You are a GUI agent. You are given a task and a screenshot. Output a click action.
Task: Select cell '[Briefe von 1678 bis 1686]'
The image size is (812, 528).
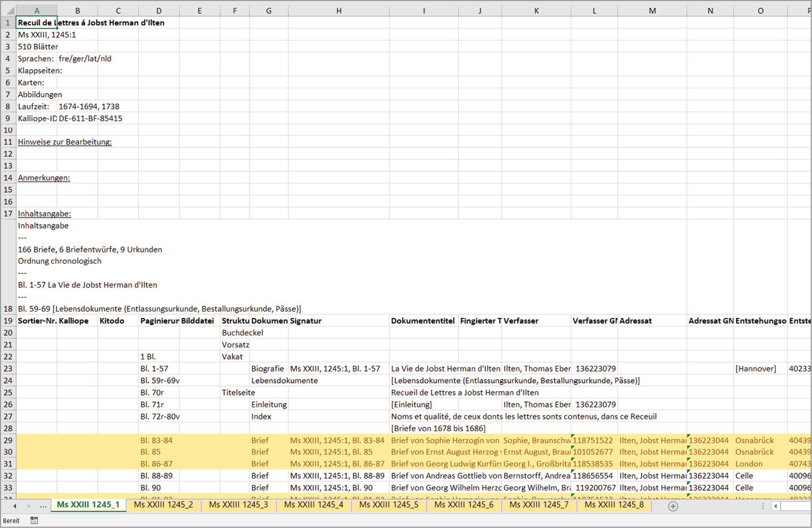click(x=424, y=428)
